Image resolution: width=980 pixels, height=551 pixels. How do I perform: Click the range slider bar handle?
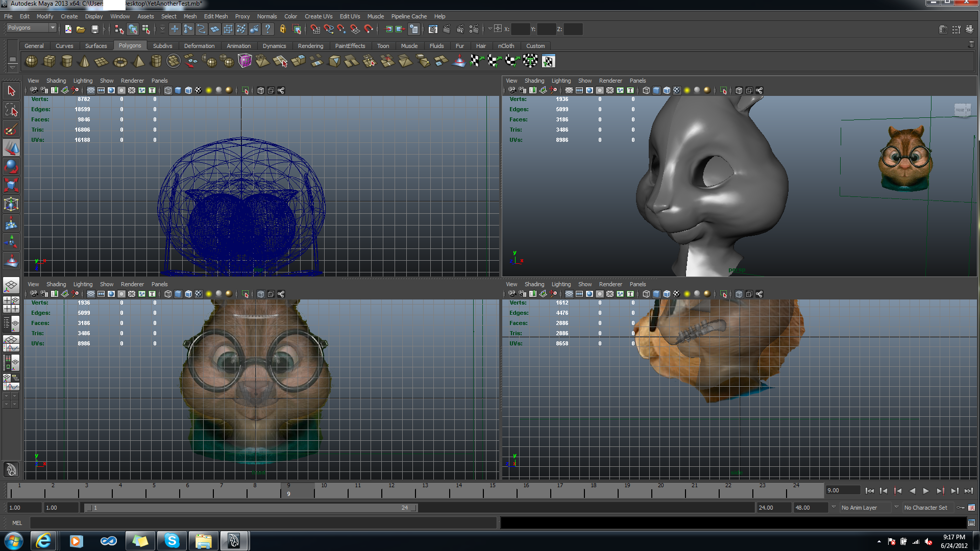pyautogui.click(x=250, y=508)
